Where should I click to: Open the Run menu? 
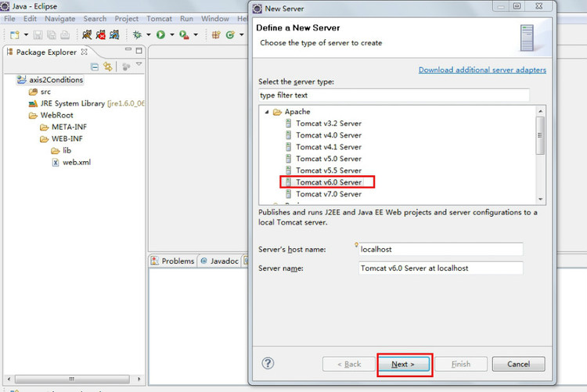coord(186,18)
